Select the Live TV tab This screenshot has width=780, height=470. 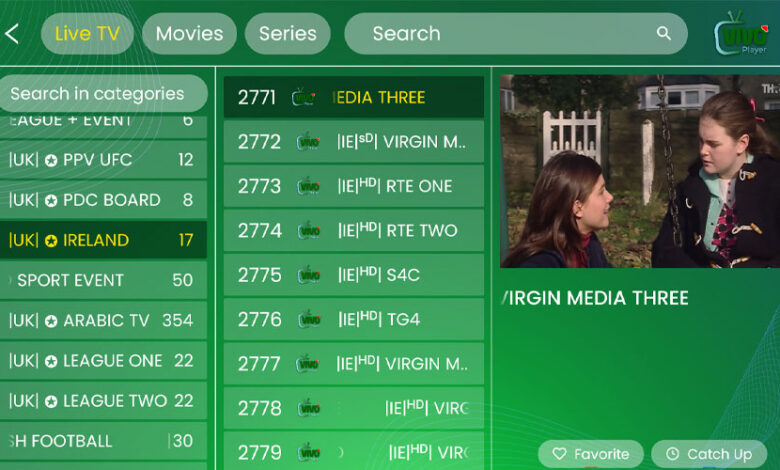87,34
